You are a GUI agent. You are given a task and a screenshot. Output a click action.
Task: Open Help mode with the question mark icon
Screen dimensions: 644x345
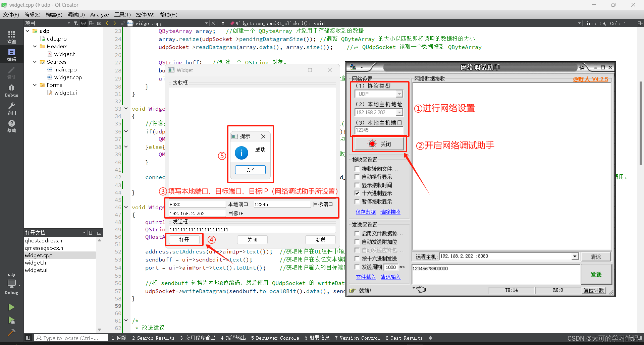[11, 126]
